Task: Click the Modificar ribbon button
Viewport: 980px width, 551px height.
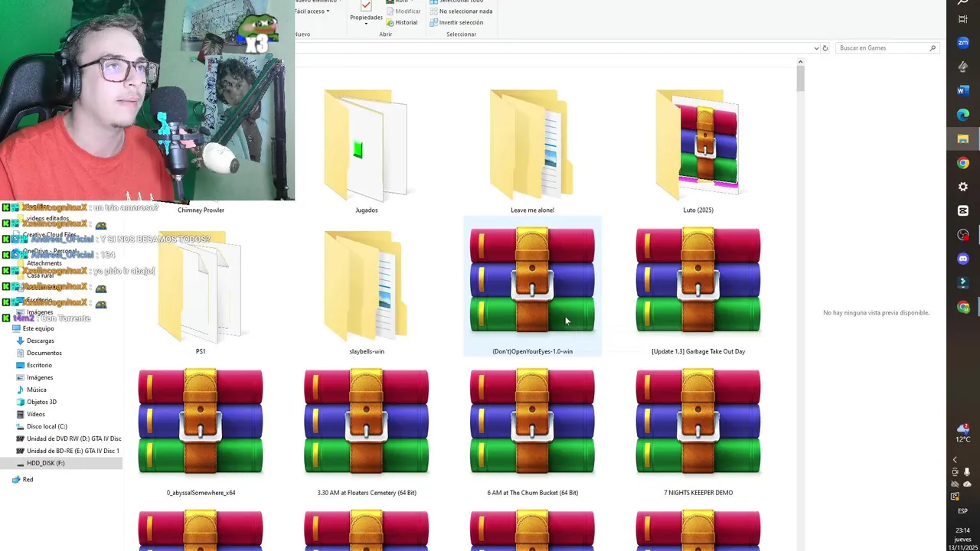Action: point(403,11)
